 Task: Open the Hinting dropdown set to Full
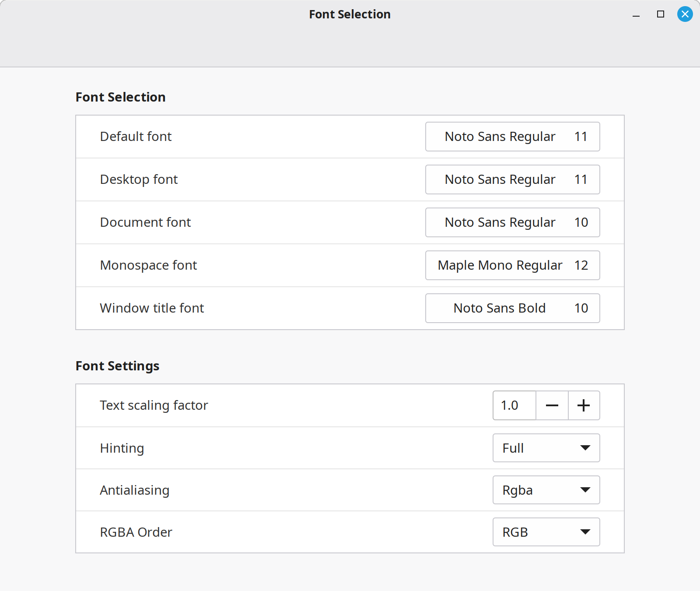546,448
